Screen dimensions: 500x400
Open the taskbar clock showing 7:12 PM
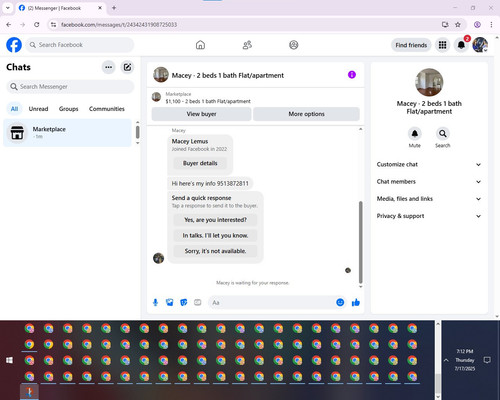pyautogui.click(x=465, y=360)
